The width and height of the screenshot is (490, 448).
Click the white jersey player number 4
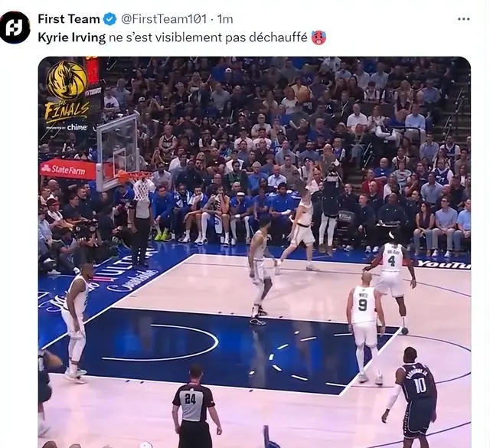pos(392,278)
